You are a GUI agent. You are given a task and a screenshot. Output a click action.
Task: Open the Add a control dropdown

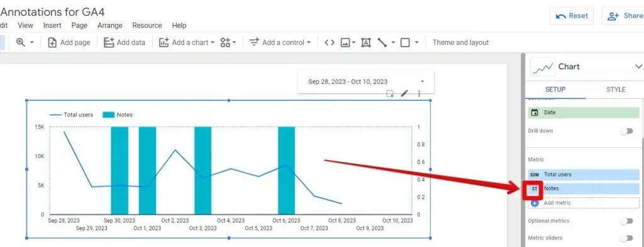(280, 42)
